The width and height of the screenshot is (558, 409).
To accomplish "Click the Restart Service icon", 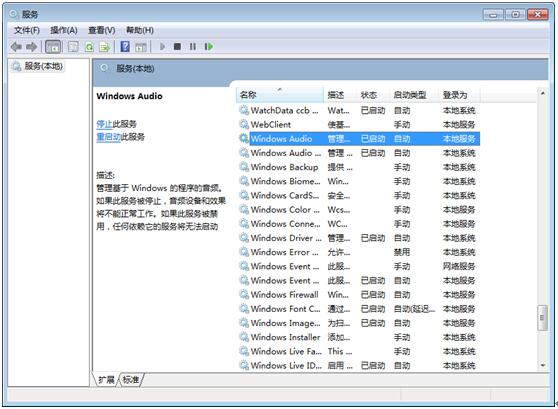I will [209, 47].
